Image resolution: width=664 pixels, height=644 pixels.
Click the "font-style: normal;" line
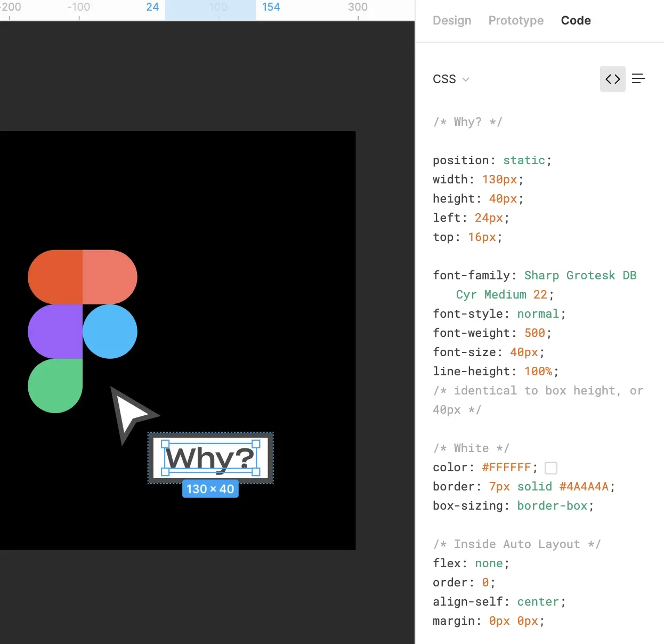pyautogui.click(x=499, y=313)
